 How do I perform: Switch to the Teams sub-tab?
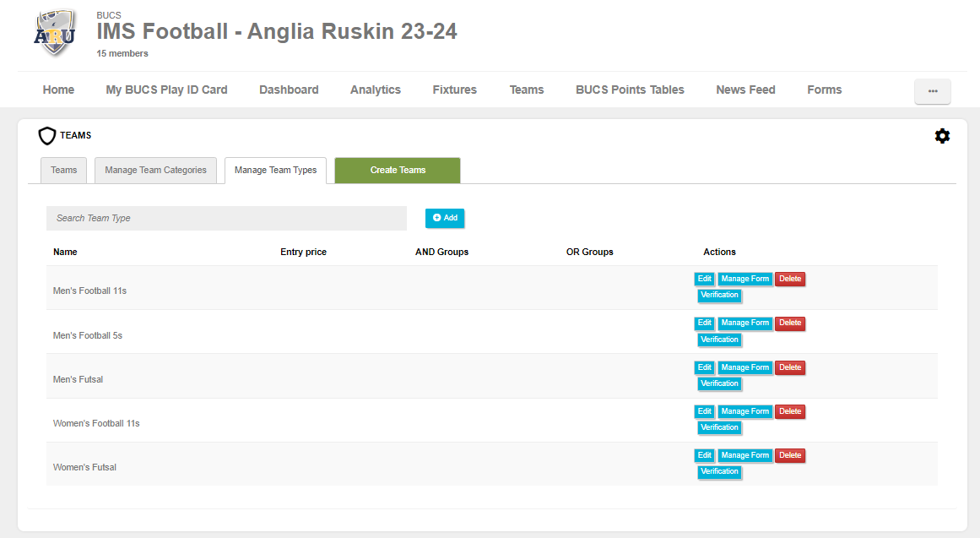pos(64,170)
